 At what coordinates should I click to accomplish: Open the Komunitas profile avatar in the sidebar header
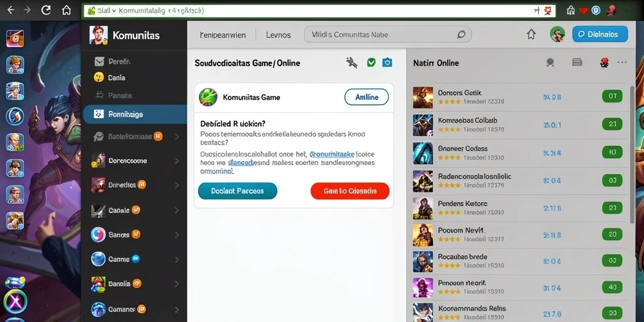98,35
